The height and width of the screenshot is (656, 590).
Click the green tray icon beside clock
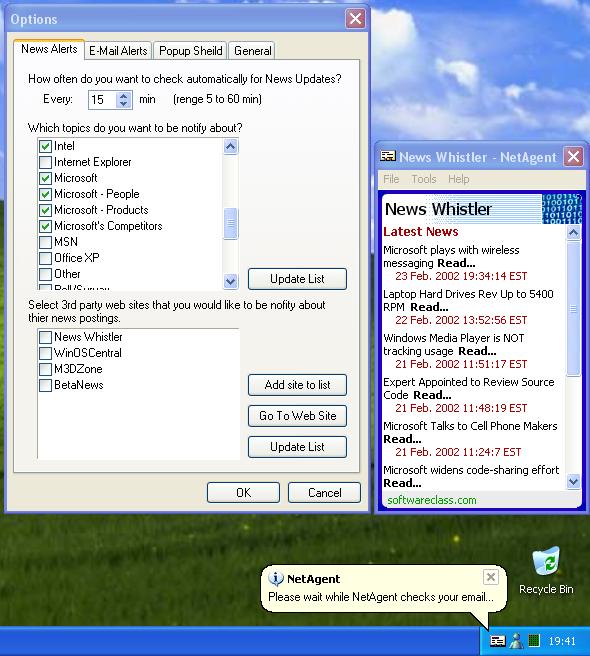[x=534, y=641]
